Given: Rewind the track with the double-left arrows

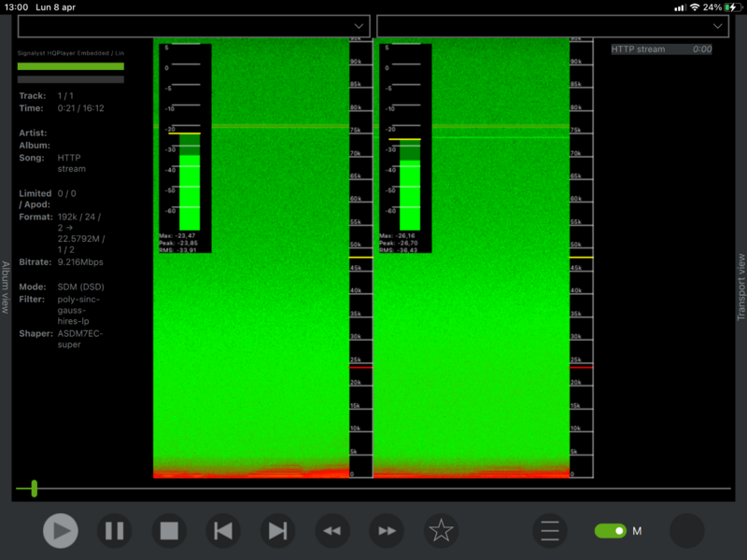Looking at the screenshot, I should click(x=332, y=531).
